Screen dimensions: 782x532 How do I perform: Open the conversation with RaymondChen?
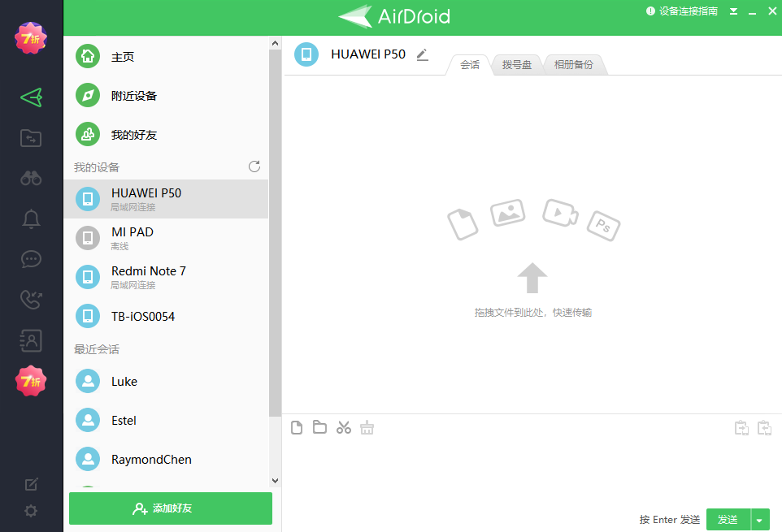click(166, 459)
